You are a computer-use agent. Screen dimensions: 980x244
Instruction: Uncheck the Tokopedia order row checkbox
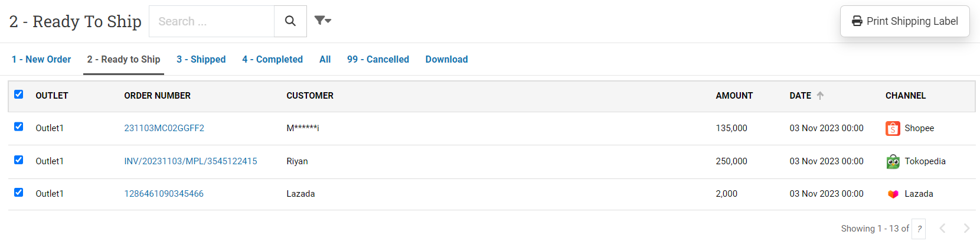(19, 160)
